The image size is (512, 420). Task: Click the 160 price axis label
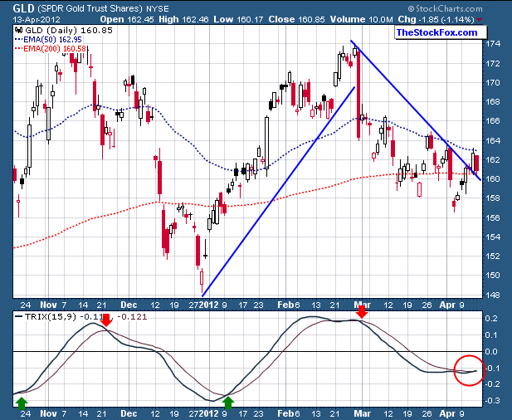point(494,179)
